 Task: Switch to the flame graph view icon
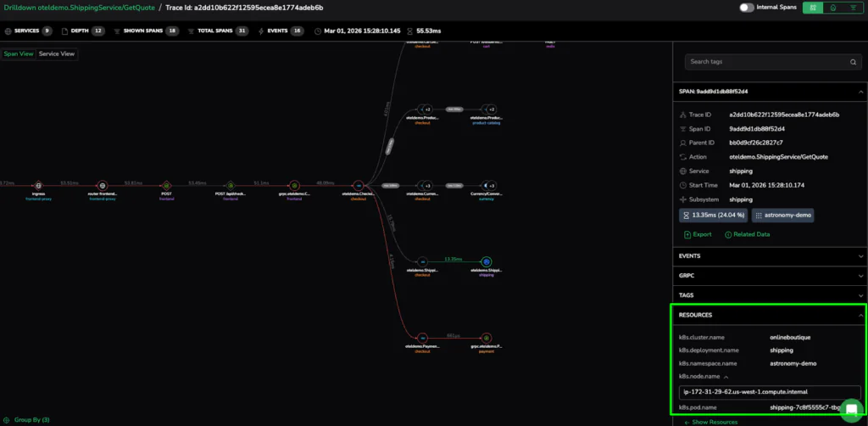coord(832,8)
